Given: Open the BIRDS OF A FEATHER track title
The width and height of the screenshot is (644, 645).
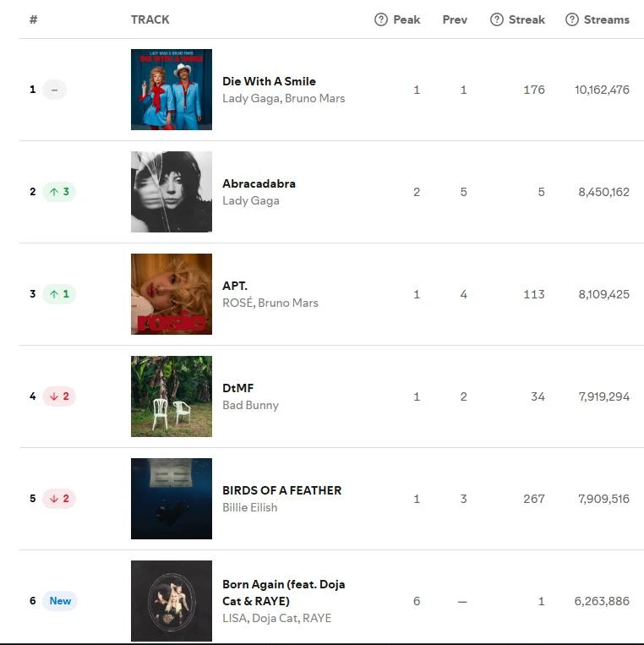Looking at the screenshot, I should 281,490.
